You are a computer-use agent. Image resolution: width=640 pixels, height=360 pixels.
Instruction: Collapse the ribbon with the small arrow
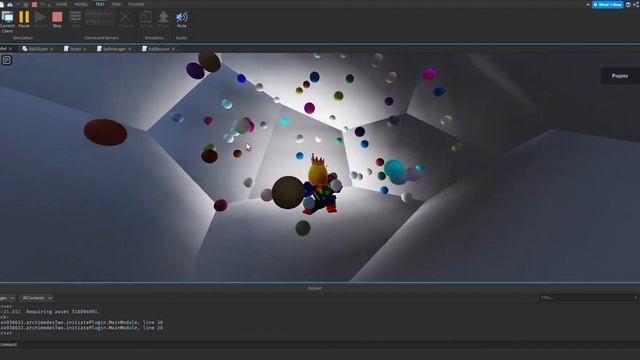(588, 4)
